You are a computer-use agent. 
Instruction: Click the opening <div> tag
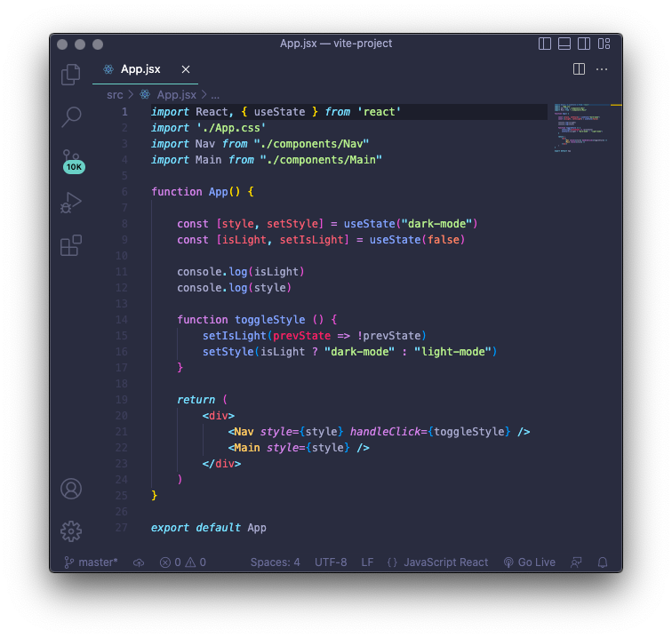coord(218,416)
